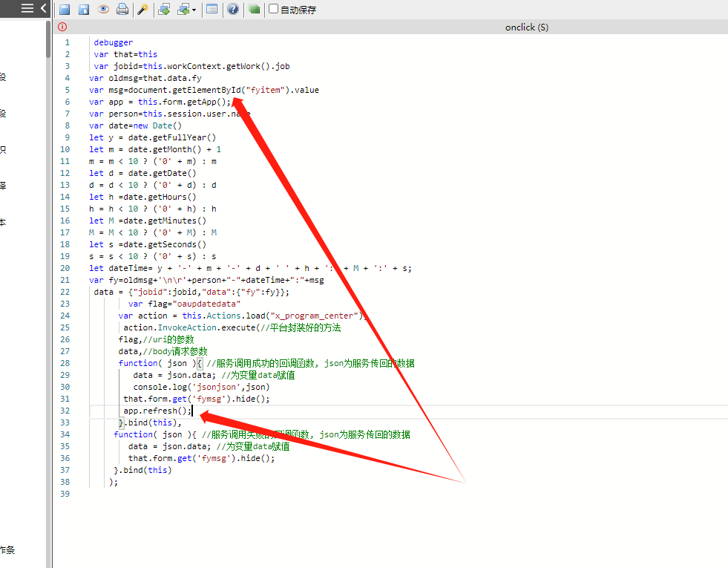Open the dropdown arrow beside second green-arrow icon

194,10
